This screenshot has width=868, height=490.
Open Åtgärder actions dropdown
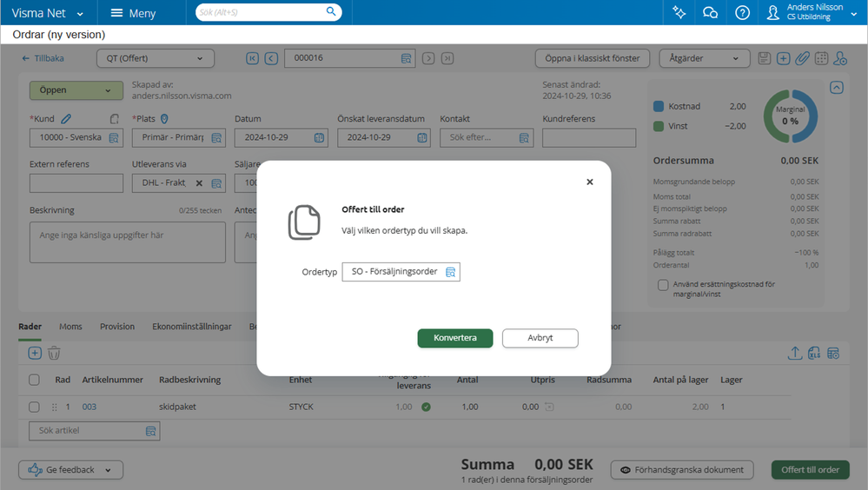pyautogui.click(x=704, y=58)
